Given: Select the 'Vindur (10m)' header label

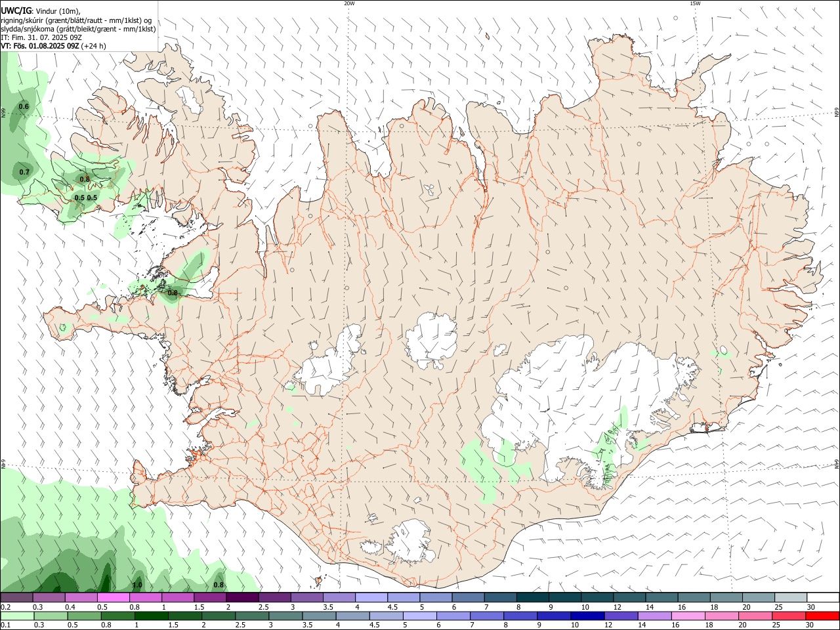Looking at the screenshot, I should coord(58,11).
